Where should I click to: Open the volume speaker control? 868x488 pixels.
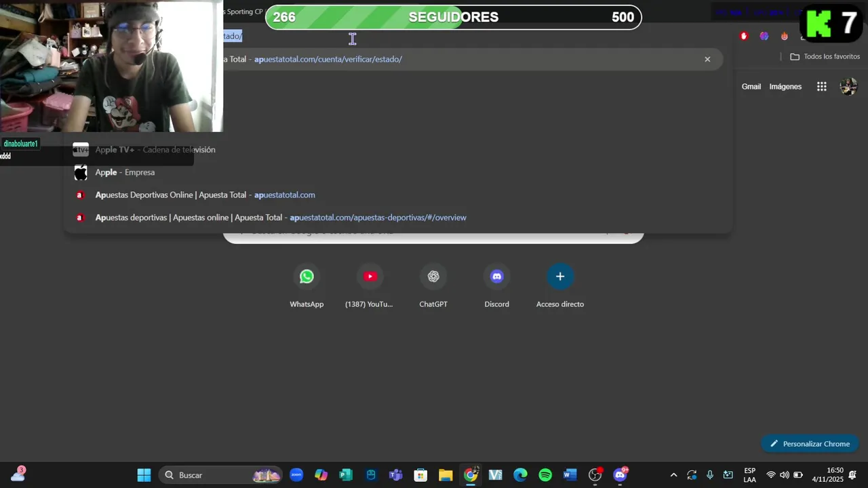pyautogui.click(x=784, y=475)
